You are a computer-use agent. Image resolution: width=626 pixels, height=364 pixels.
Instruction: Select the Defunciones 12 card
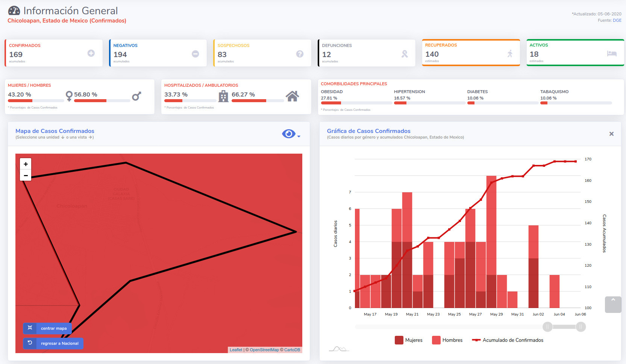coord(367,53)
